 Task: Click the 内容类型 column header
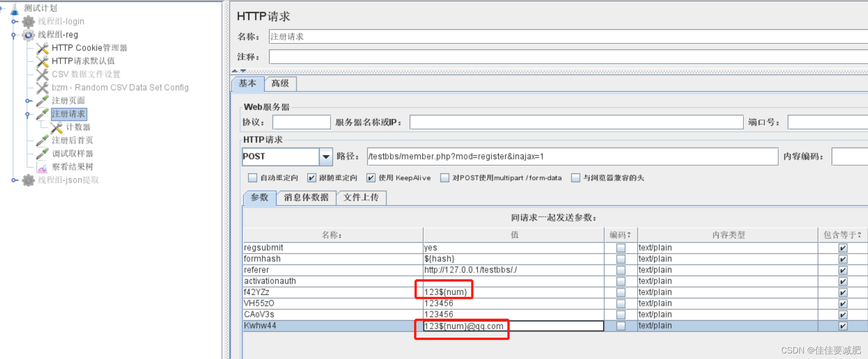(728, 235)
